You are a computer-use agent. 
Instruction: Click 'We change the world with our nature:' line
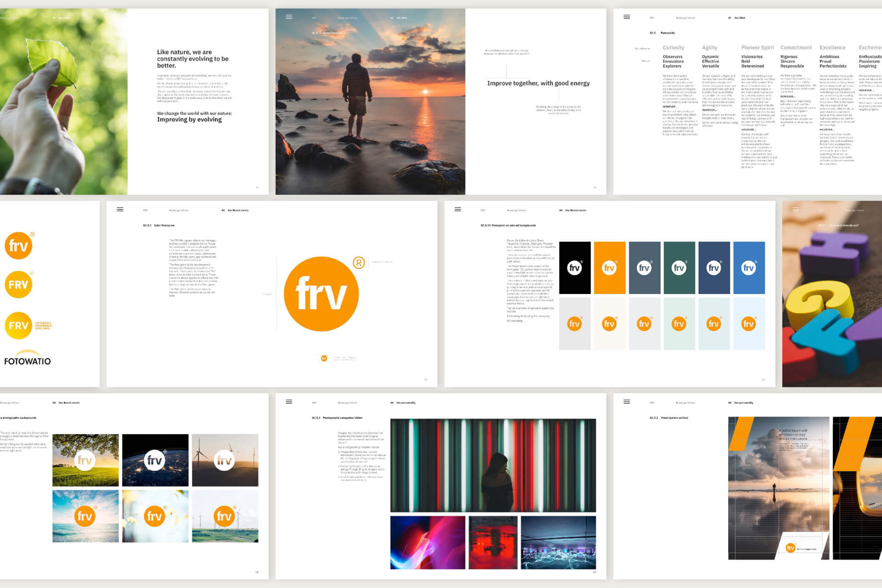194,113
